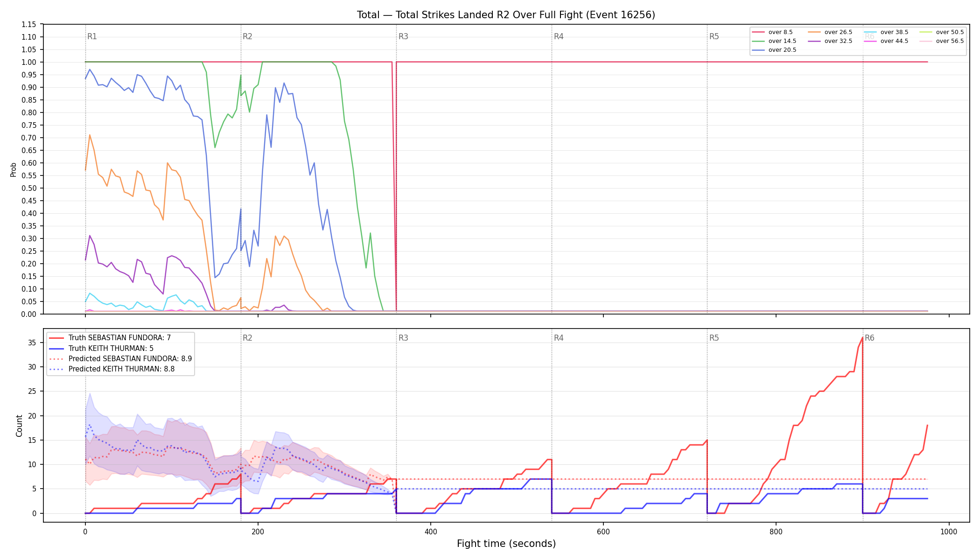Click the chart title mentioning Event 16256
This screenshot has height=560, width=980.
click(x=506, y=15)
